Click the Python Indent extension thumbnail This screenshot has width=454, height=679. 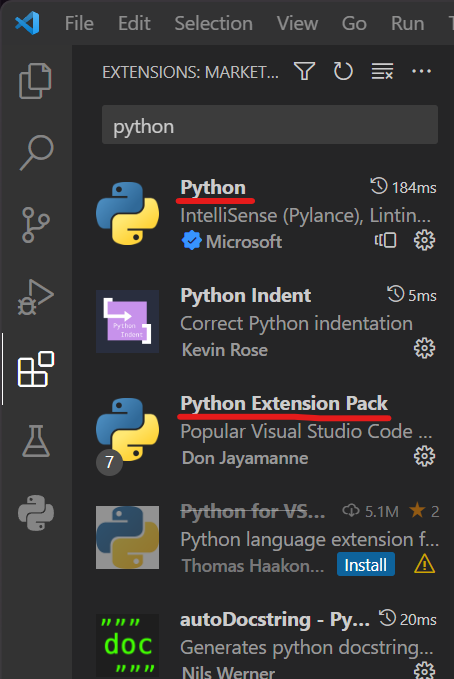click(x=127, y=321)
